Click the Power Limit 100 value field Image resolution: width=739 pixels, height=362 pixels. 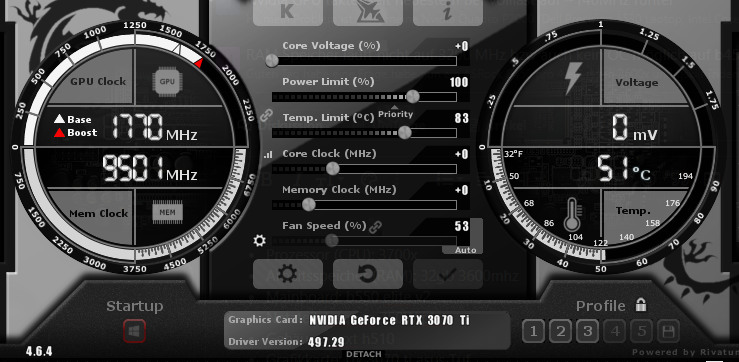point(459,82)
